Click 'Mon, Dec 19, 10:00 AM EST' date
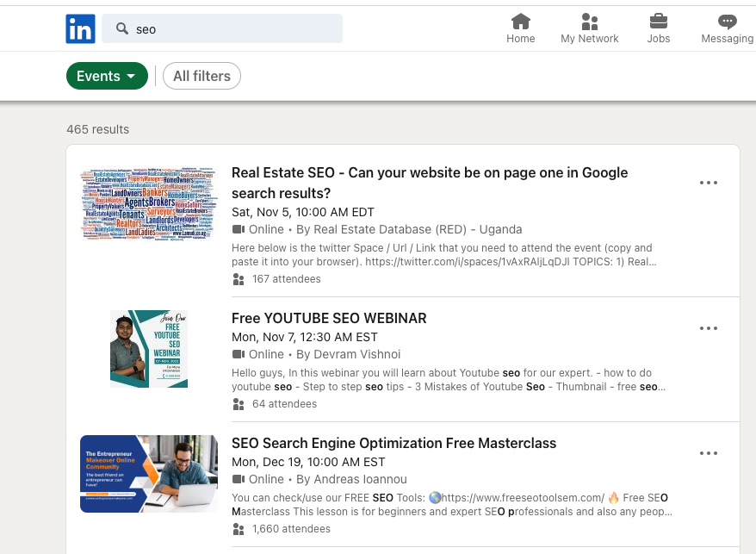The image size is (756, 554). point(308,463)
